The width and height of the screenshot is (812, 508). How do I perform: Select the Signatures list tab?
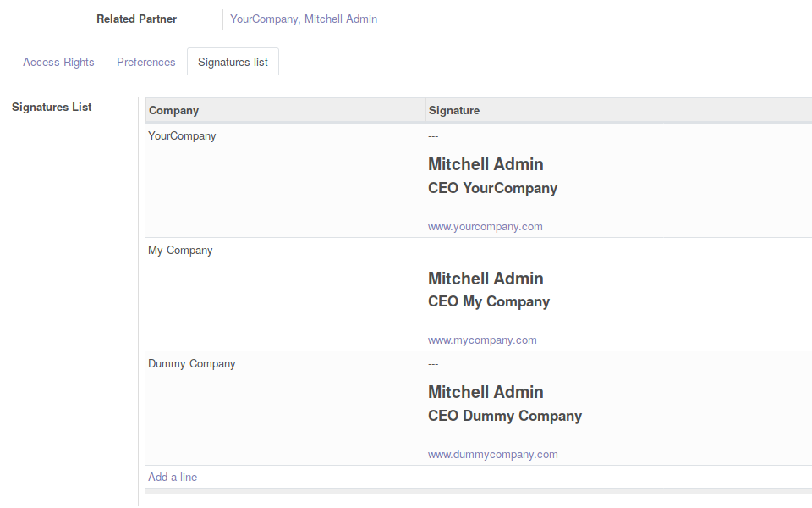233,62
